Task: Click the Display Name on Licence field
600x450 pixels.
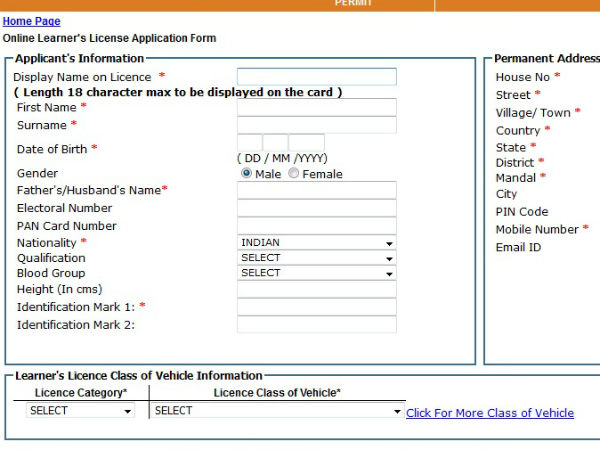Action: tap(316, 77)
